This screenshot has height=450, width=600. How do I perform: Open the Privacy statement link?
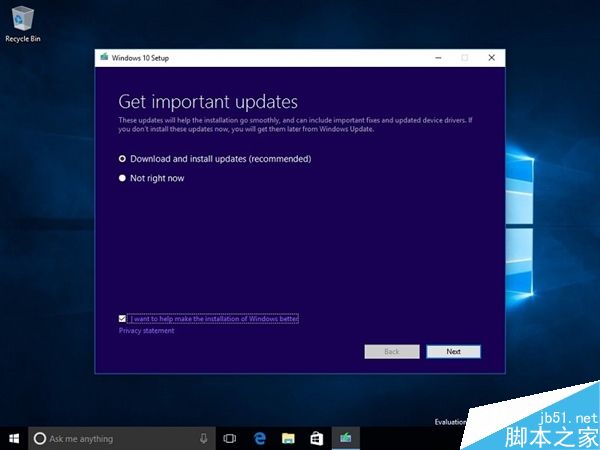coord(147,331)
